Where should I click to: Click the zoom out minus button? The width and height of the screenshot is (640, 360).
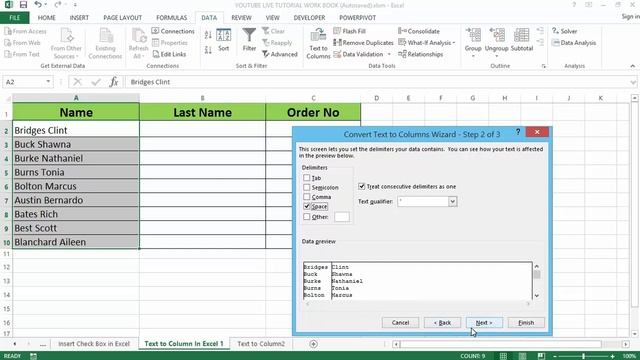pyautogui.click(x=555, y=356)
